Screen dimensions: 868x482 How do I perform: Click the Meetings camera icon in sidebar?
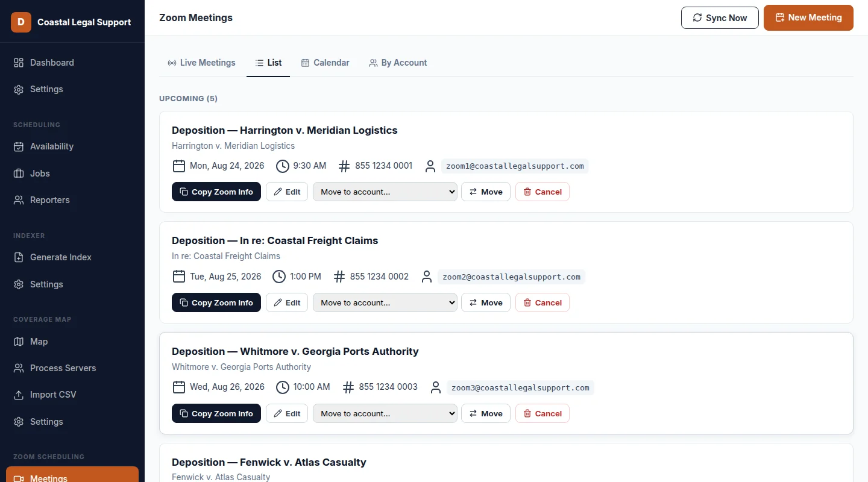tap(19, 478)
